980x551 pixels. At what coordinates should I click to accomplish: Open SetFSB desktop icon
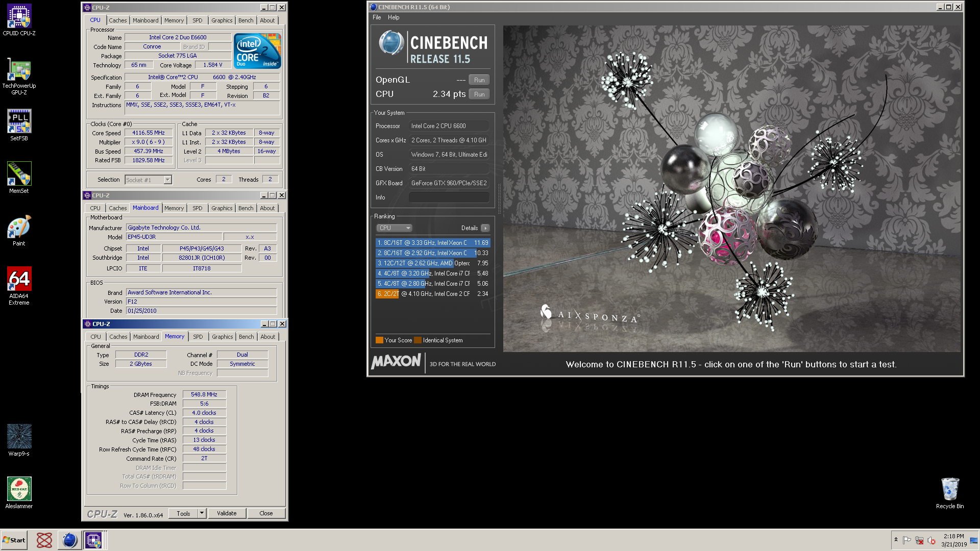point(19,125)
